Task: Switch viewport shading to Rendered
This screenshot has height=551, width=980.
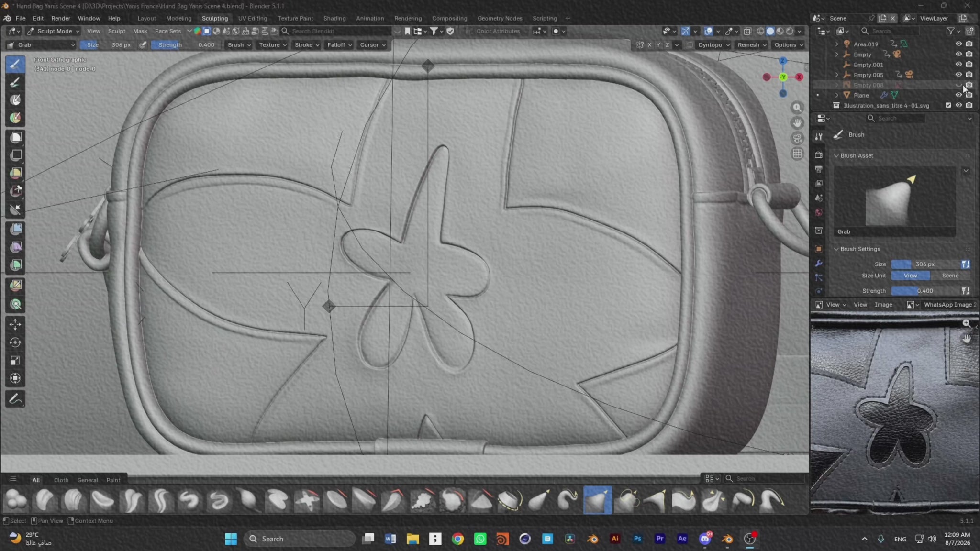Action: pyautogui.click(x=790, y=31)
